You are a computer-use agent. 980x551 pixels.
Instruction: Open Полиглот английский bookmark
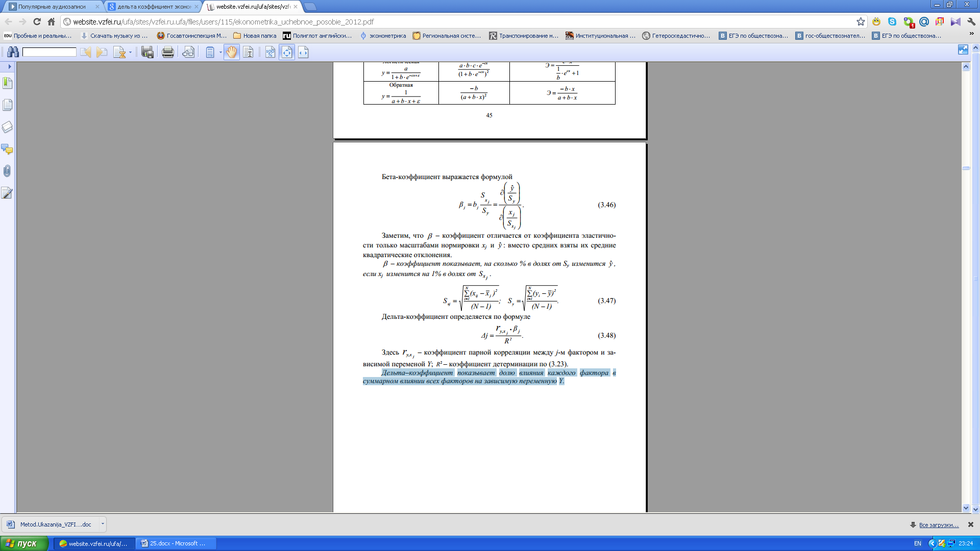pos(317,36)
